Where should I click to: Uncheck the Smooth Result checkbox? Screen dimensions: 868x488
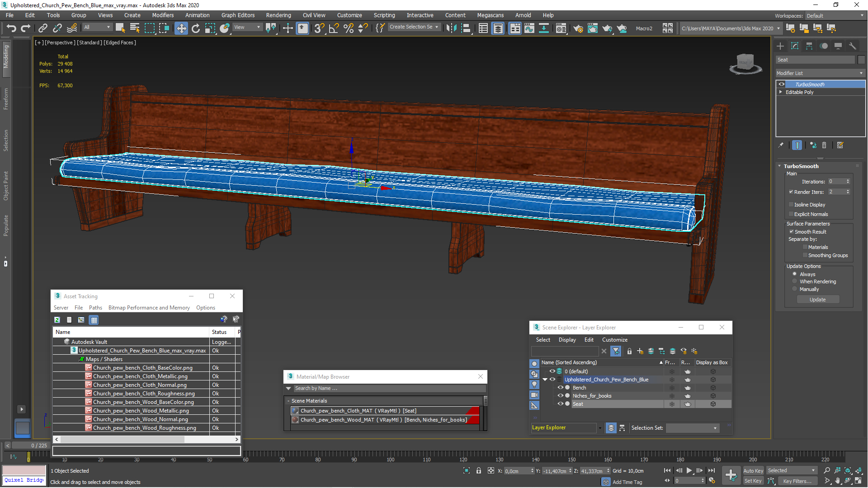tap(791, 231)
